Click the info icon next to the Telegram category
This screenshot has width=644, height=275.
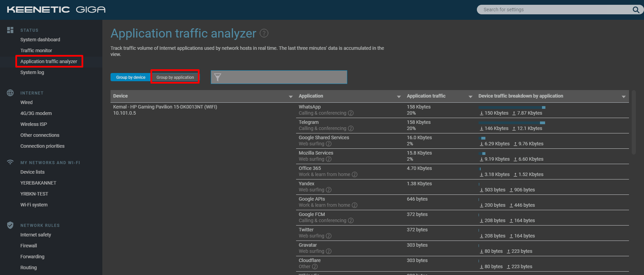click(351, 128)
